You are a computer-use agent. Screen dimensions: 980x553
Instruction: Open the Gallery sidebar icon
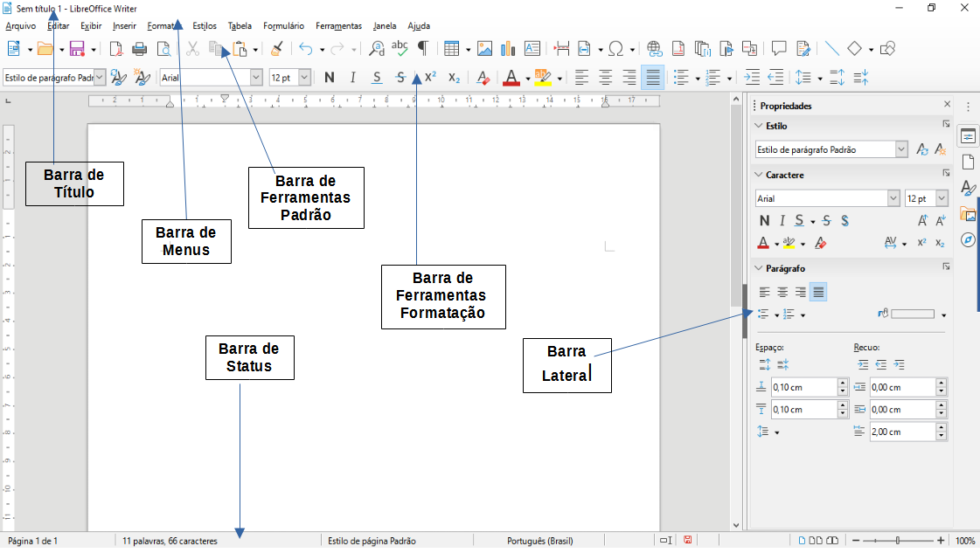pyautogui.click(x=968, y=214)
